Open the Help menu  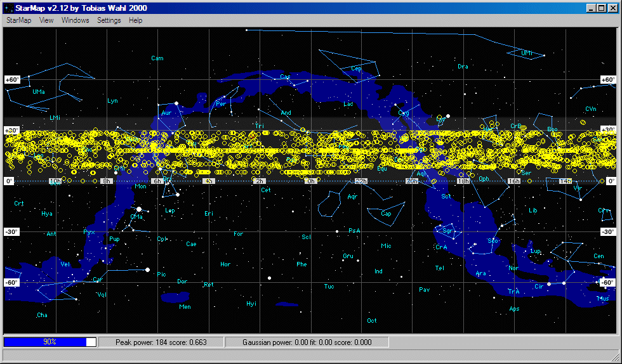pos(135,20)
